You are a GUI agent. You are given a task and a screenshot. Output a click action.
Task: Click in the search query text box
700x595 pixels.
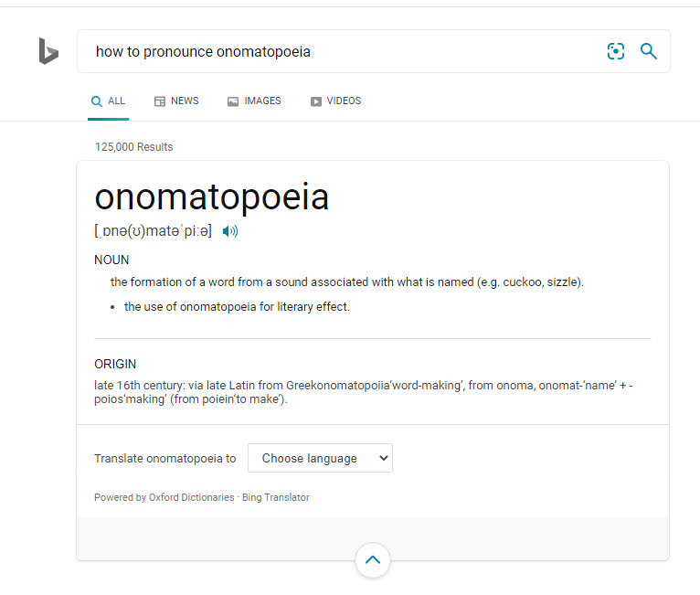338,51
